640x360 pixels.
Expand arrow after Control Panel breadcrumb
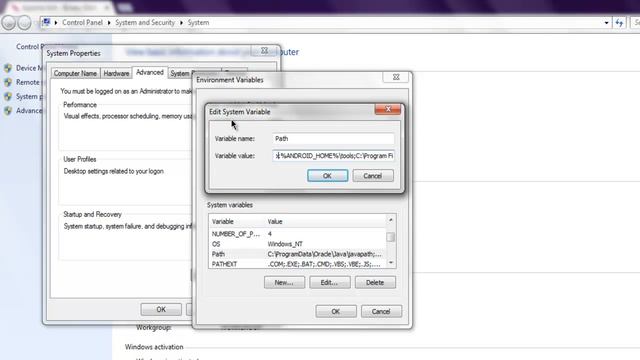pyautogui.click(x=109, y=23)
